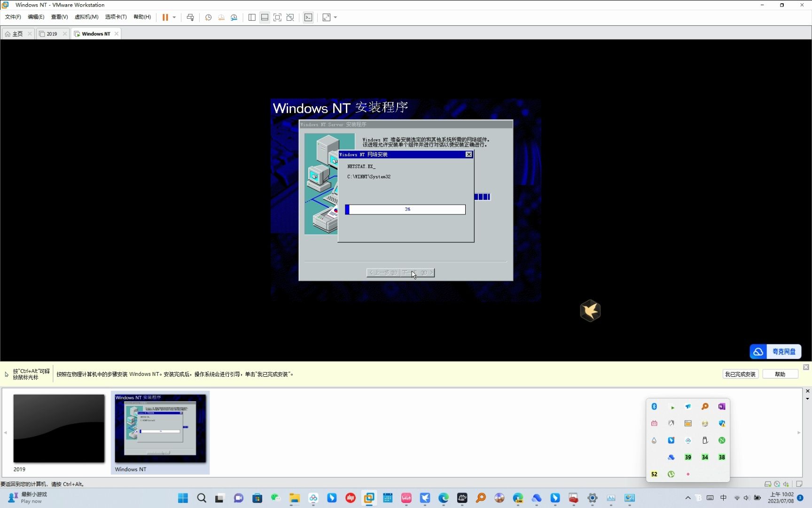
Task: Open Windows Start menu
Action: (x=183, y=498)
